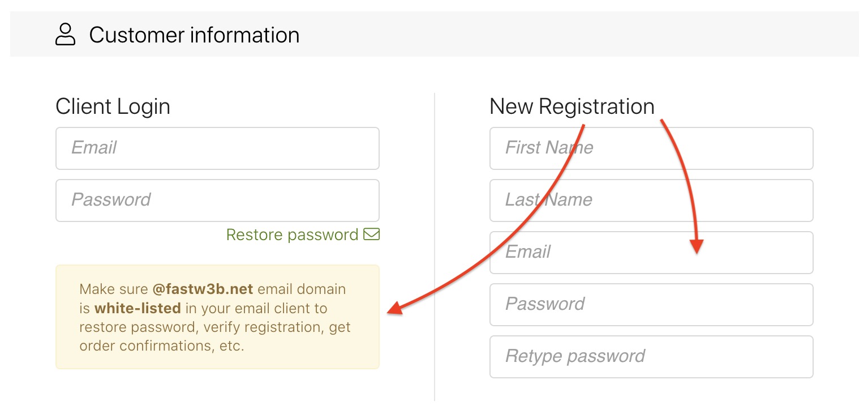Focus the Client Login Email field
The image size is (868, 418).
[x=217, y=148]
